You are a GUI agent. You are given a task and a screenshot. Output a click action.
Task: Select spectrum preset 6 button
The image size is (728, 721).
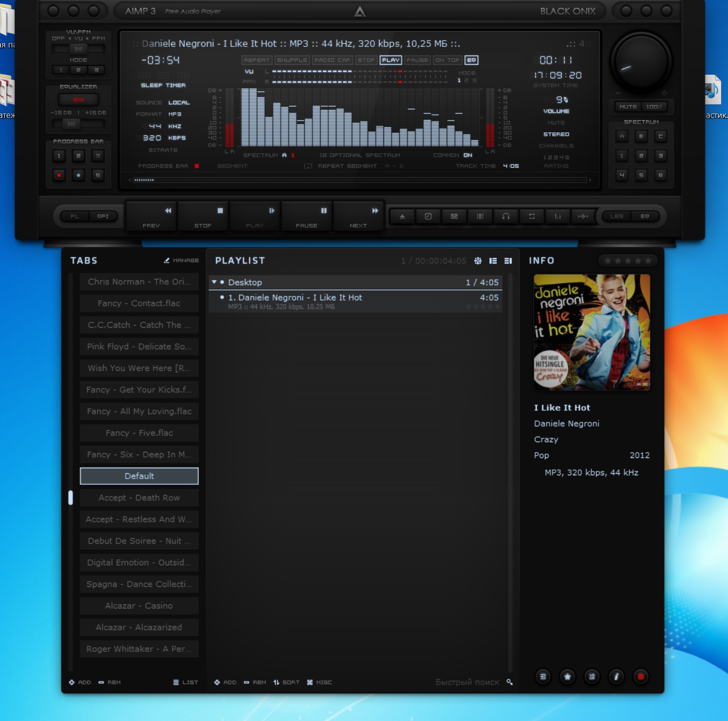pos(661,175)
